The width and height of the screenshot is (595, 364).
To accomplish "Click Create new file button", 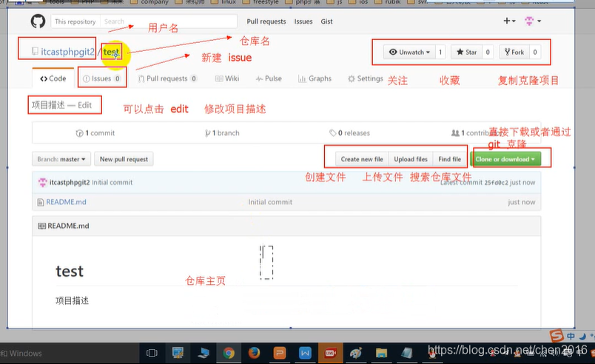I will tap(362, 159).
